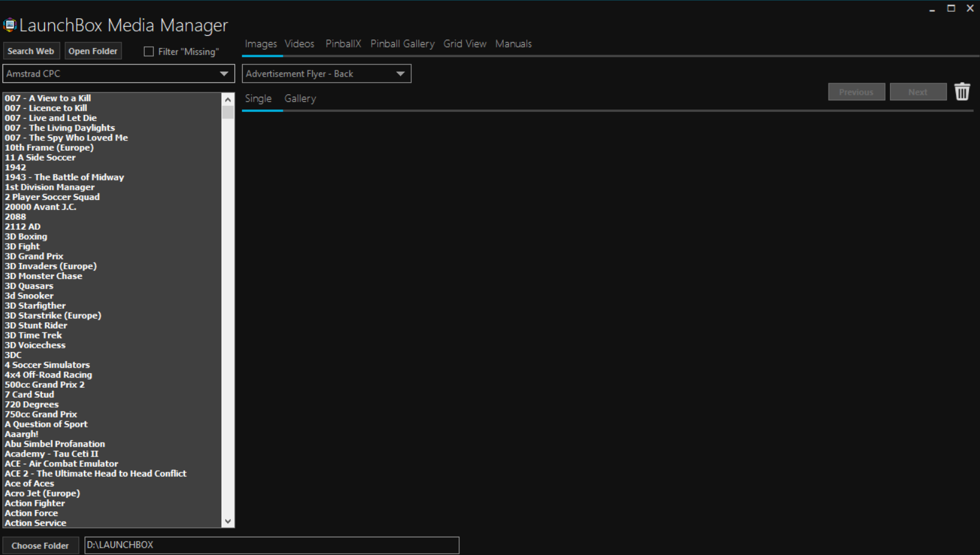
Task: Select "Action Fighter" in list
Action: (35, 503)
